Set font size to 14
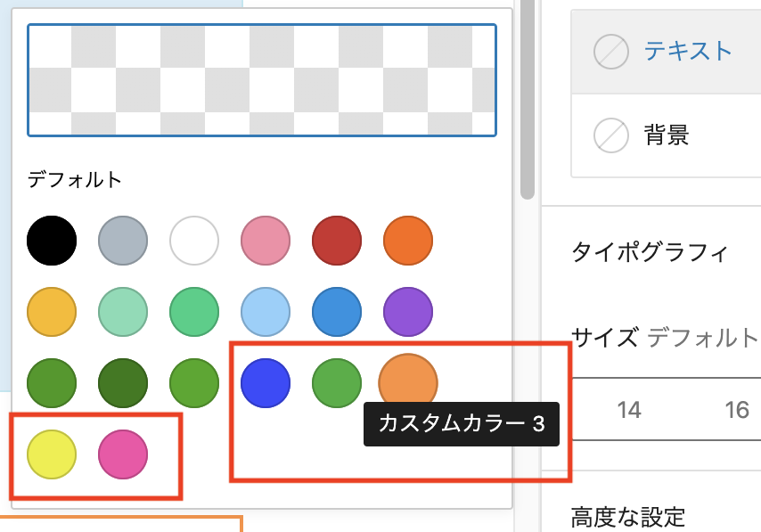This screenshot has width=761, height=532. click(629, 409)
